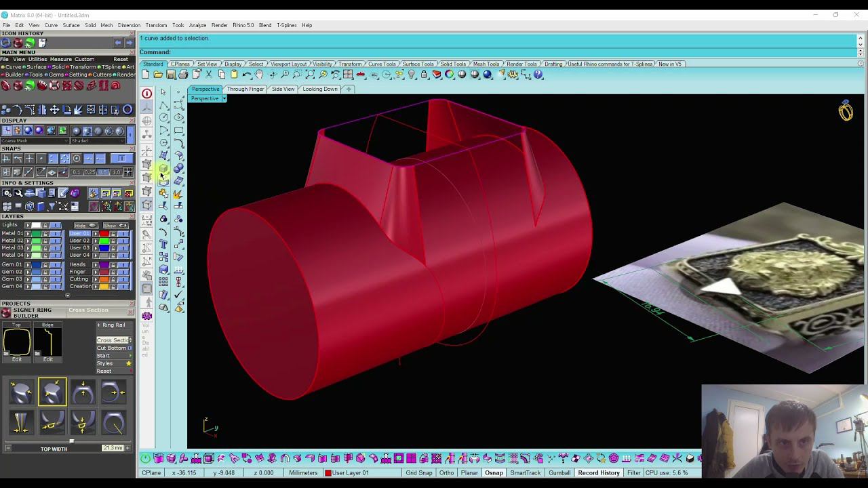Toggle Cut Bottom option in Signet Ring Builder
This screenshot has height=488, width=868.
tap(114, 348)
